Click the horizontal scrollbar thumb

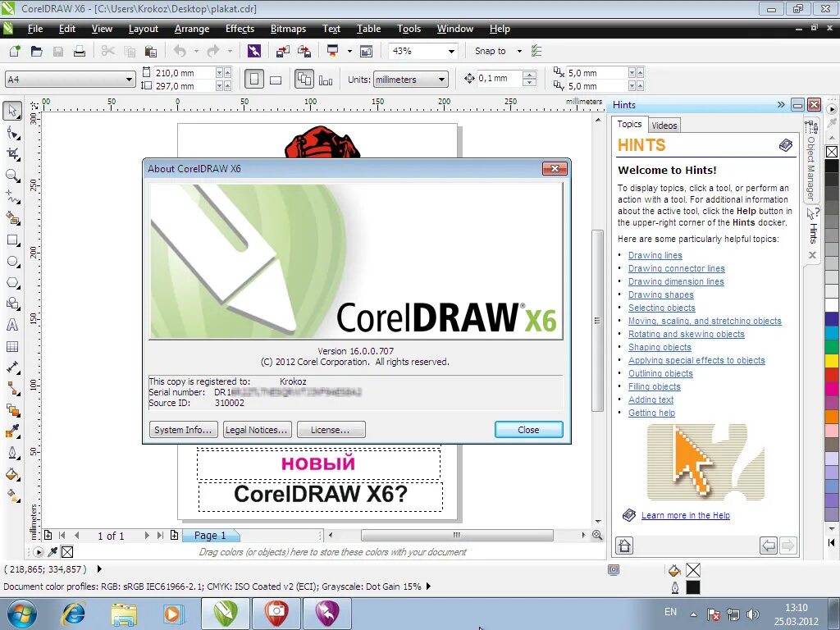[457, 535]
